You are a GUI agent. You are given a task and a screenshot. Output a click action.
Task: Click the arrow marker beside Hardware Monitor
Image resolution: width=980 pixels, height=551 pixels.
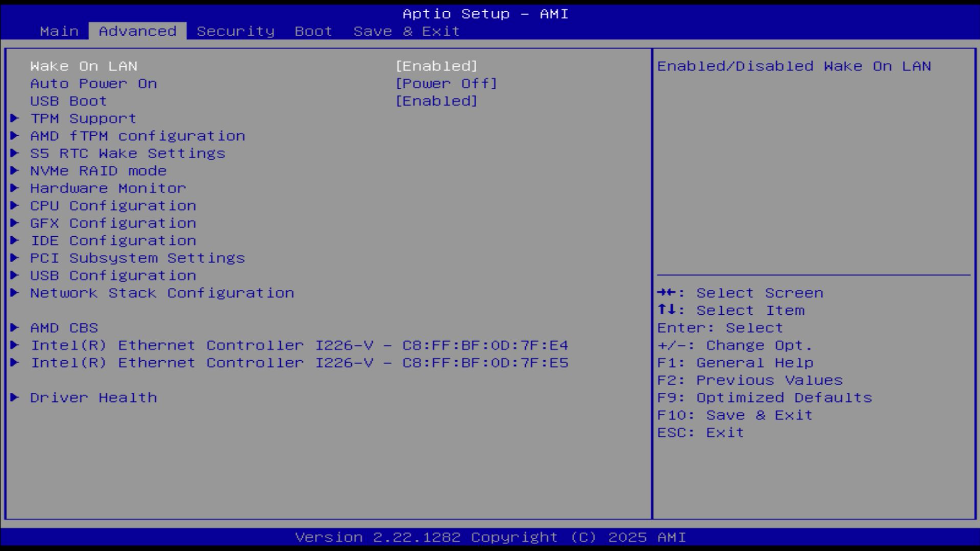[15, 188]
